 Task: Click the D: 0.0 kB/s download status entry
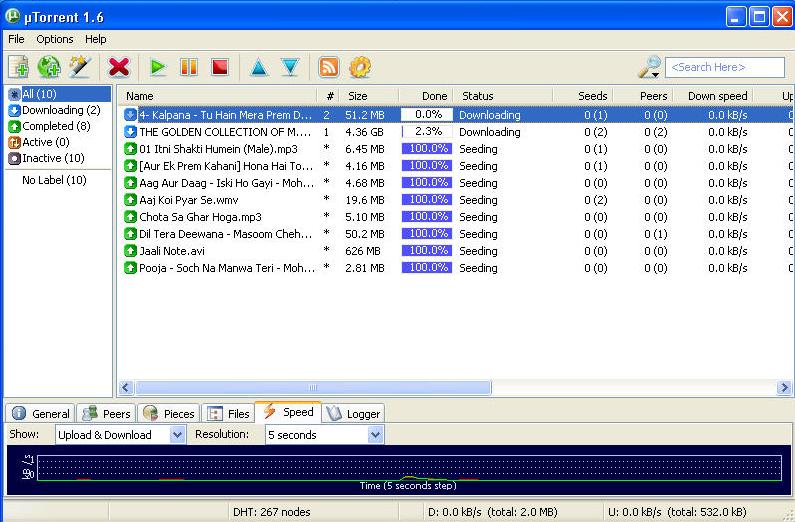click(492, 512)
